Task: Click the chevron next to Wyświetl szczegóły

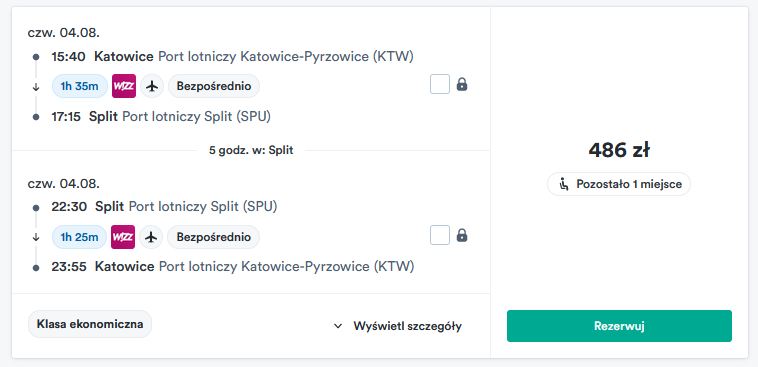Action: tap(338, 326)
